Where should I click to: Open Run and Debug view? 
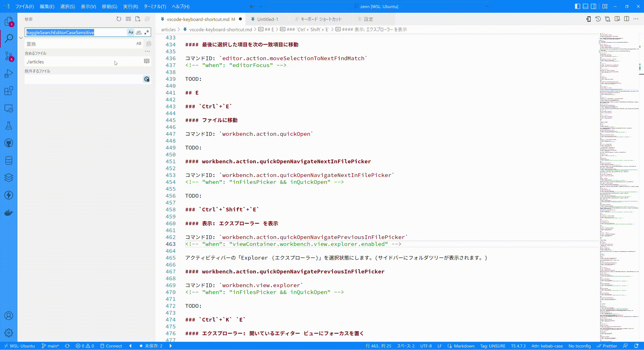pos(9,73)
